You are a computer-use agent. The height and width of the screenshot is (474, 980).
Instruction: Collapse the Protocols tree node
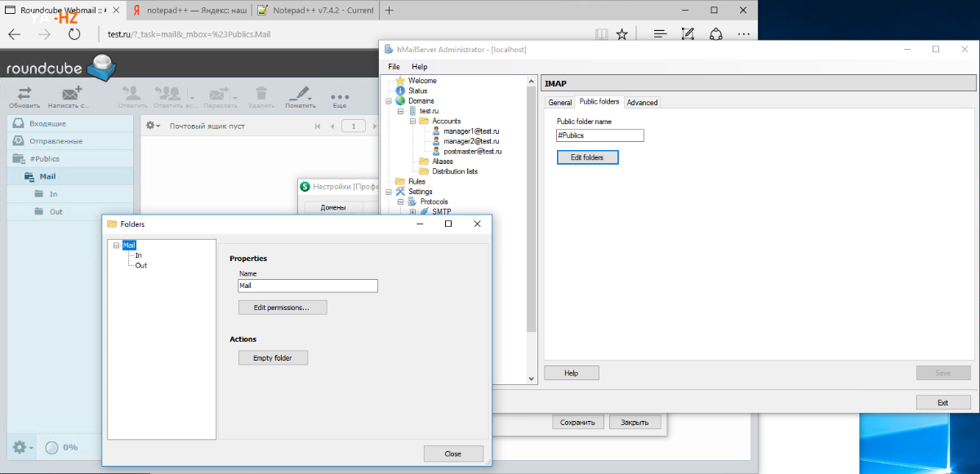point(401,202)
